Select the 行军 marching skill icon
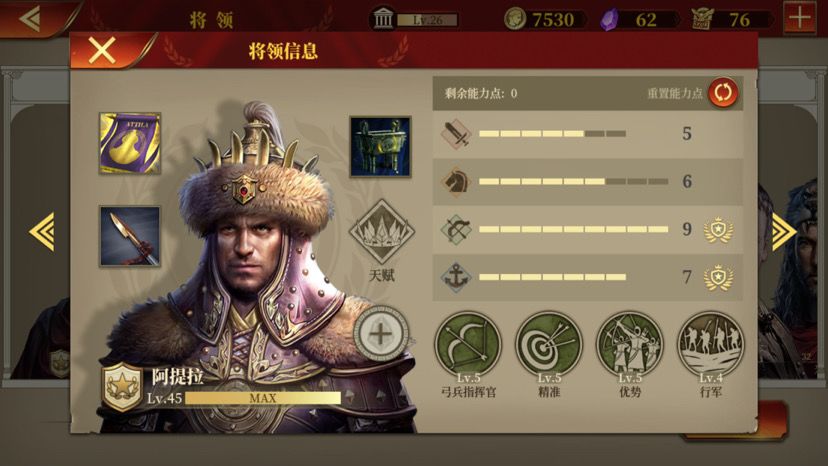 [710, 344]
